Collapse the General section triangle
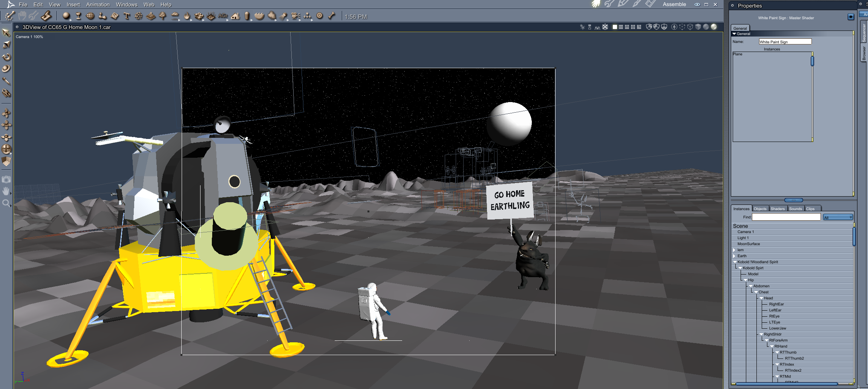This screenshot has height=389, width=868. click(x=734, y=34)
